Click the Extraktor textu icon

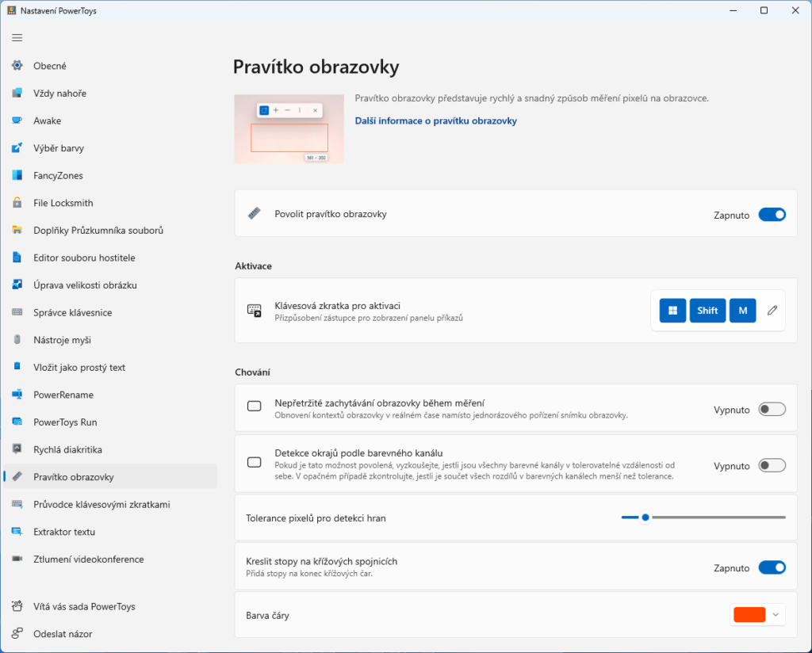coord(17,532)
